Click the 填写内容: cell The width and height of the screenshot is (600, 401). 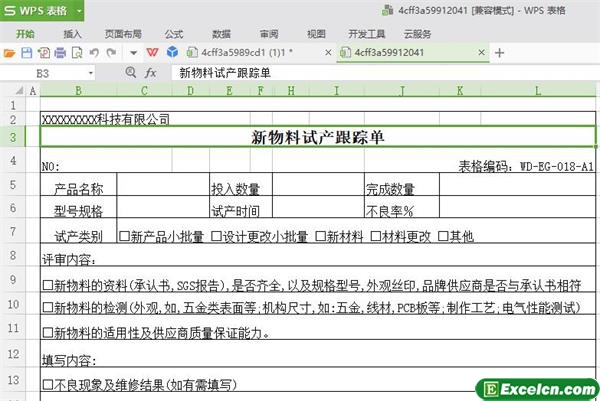(x=318, y=354)
